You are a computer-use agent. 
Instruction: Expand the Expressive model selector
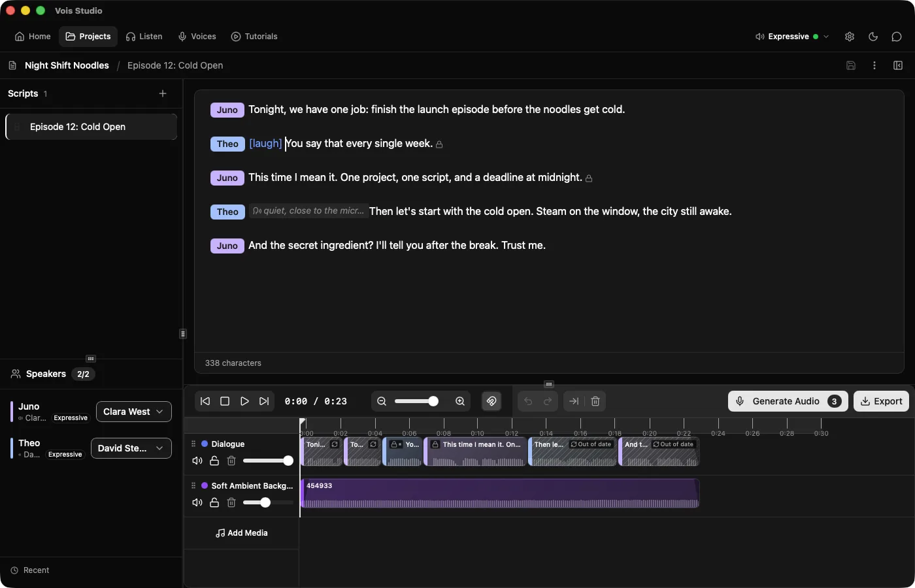pos(792,37)
